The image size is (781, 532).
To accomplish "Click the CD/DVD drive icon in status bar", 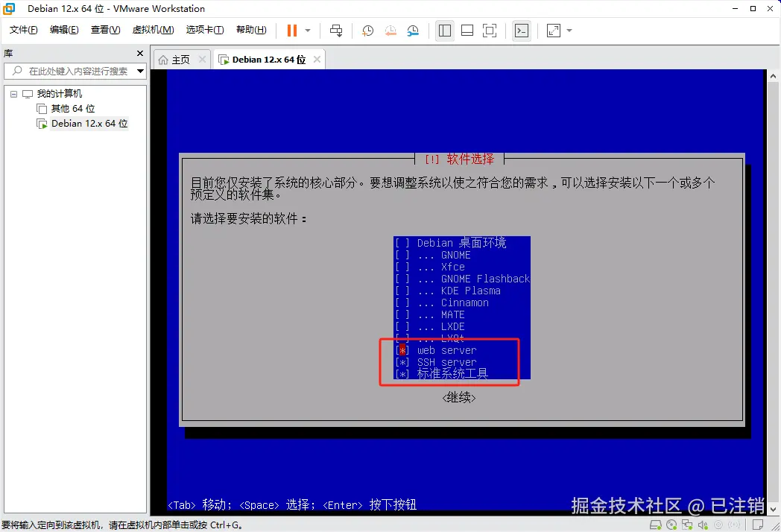I will pos(671,524).
